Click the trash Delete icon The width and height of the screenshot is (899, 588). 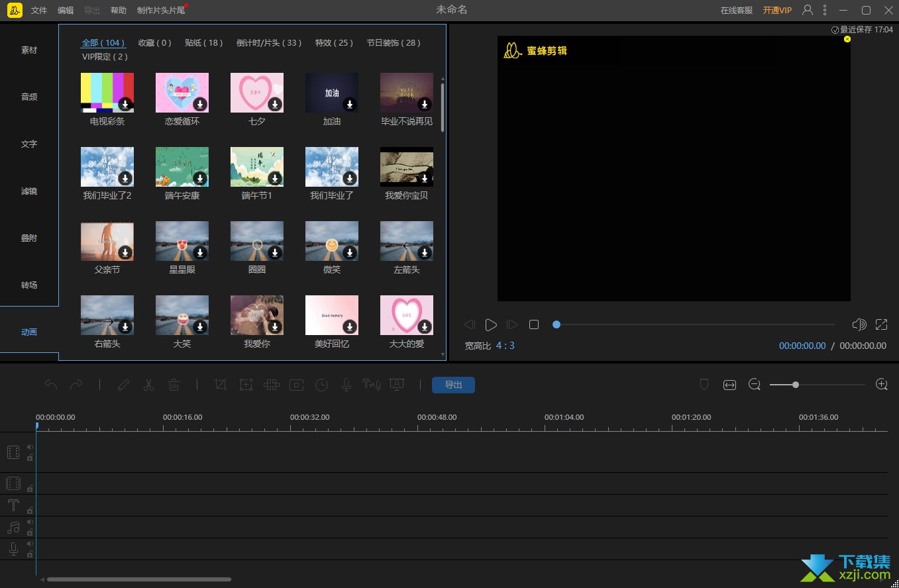point(174,385)
